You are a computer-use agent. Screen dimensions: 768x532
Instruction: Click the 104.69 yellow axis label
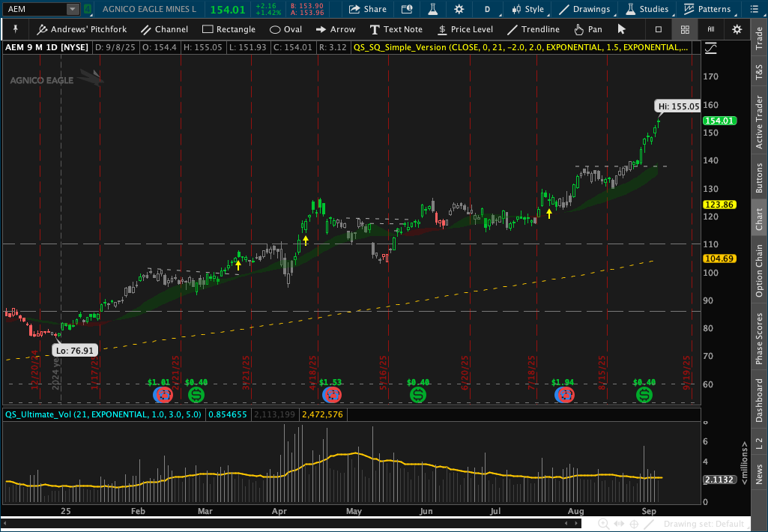click(x=719, y=259)
